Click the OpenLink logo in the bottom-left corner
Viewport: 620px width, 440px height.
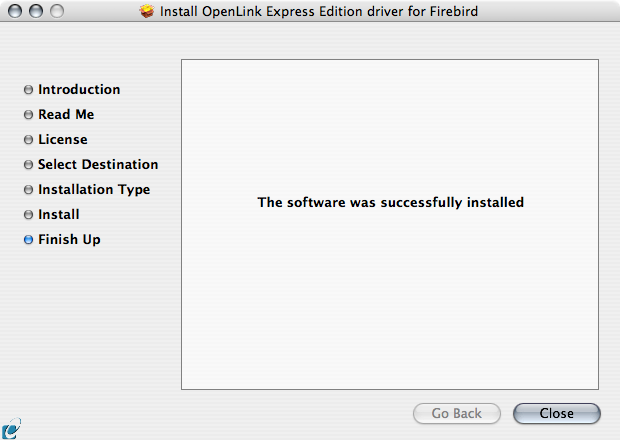11,427
